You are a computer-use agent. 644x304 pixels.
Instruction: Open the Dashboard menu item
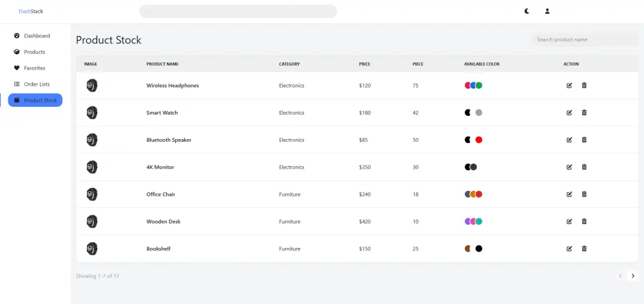tap(36, 36)
